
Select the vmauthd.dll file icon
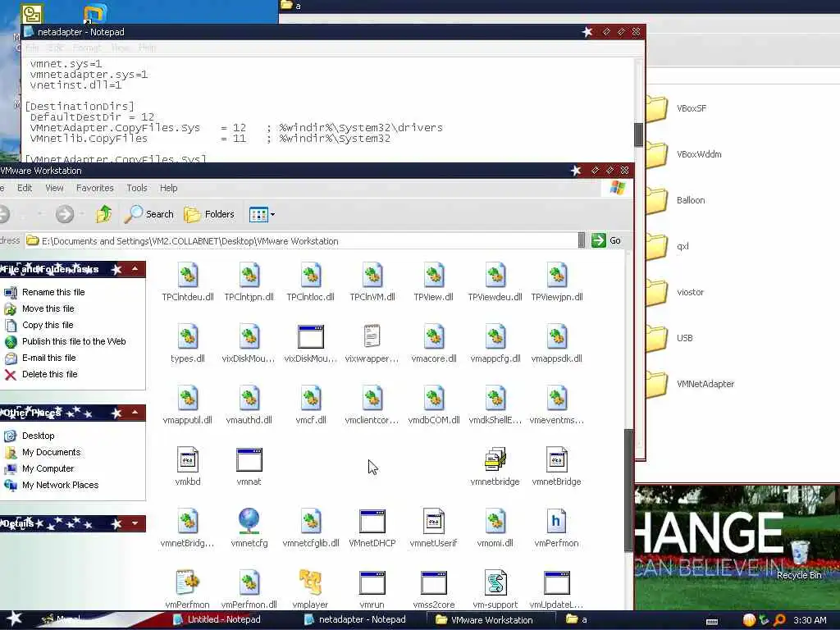tap(249, 398)
